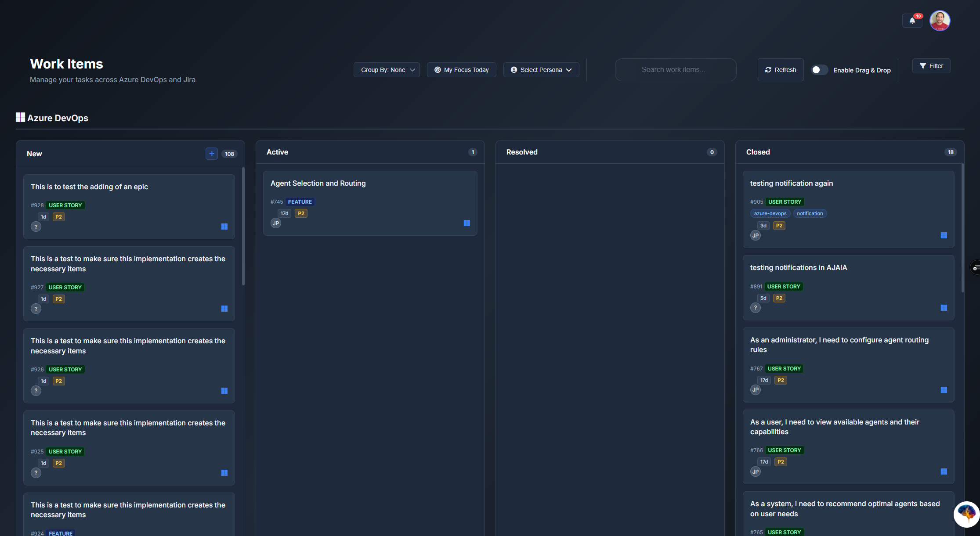Open the slide-out panel handle on the right edge
The width and height of the screenshot is (980, 536).
[976, 267]
